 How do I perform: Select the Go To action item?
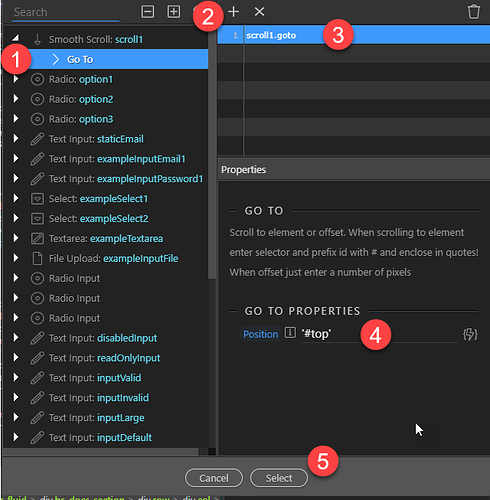(x=80, y=59)
